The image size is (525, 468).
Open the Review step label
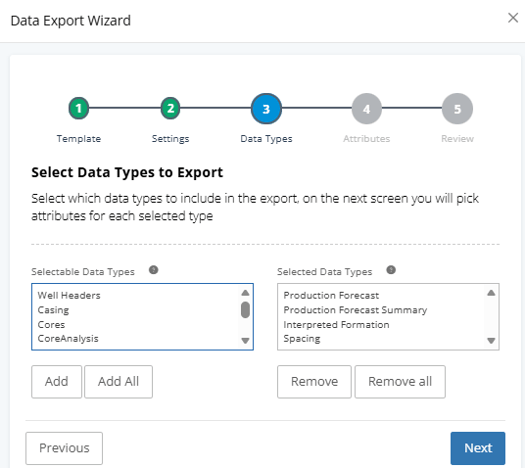457,139
